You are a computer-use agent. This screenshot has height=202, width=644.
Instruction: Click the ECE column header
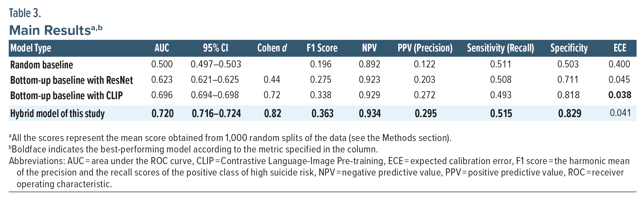(620, 48)
